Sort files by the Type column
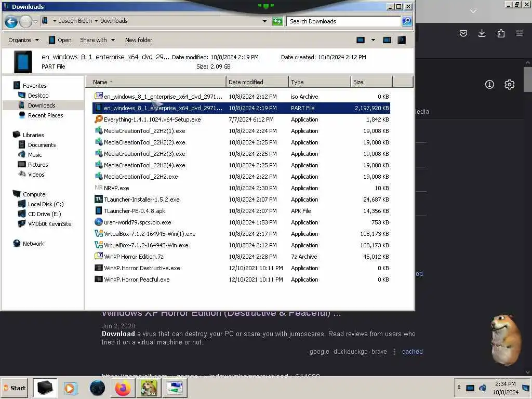This screenshot has width=532, height=399. [x=320, y=82]
